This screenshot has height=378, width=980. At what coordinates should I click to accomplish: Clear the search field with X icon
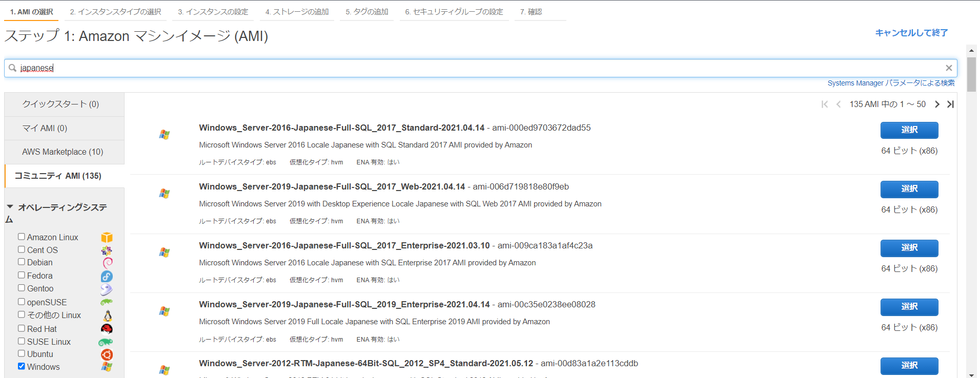(949, 68)
